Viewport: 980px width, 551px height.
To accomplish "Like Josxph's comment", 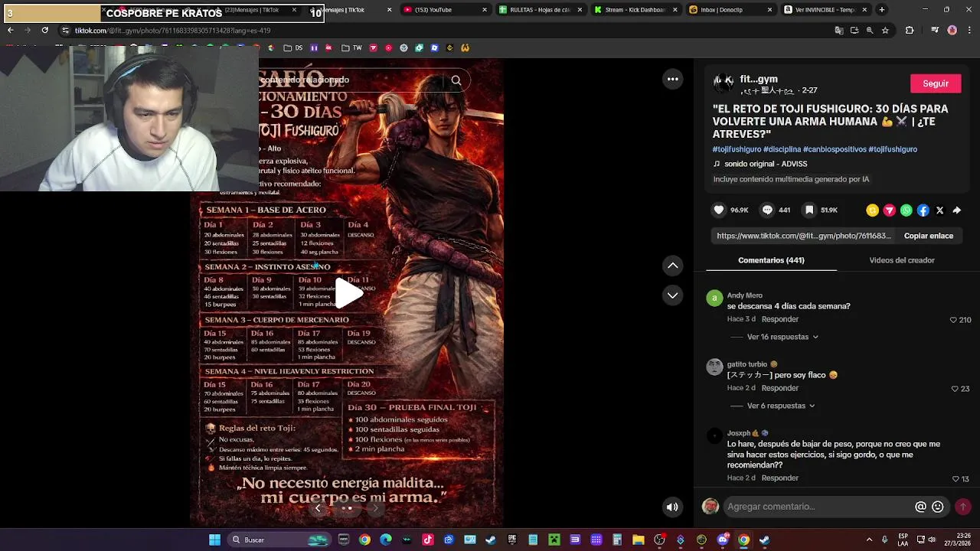I will click(x=955, y=479).
